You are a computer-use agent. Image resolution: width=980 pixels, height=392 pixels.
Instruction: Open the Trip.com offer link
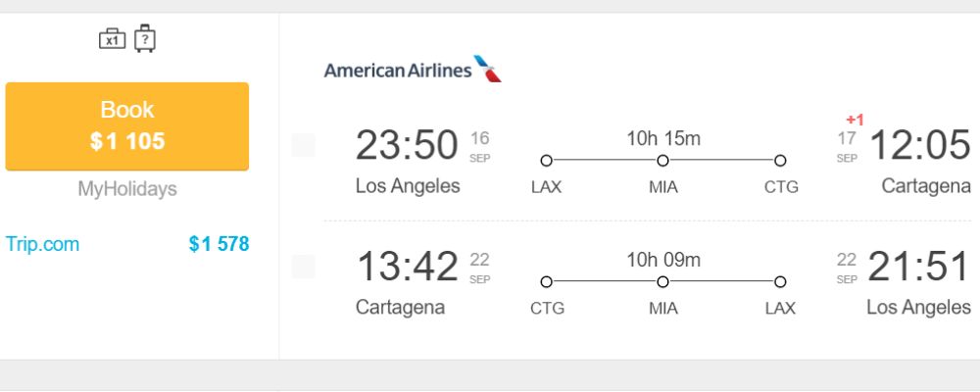[42, 244]
